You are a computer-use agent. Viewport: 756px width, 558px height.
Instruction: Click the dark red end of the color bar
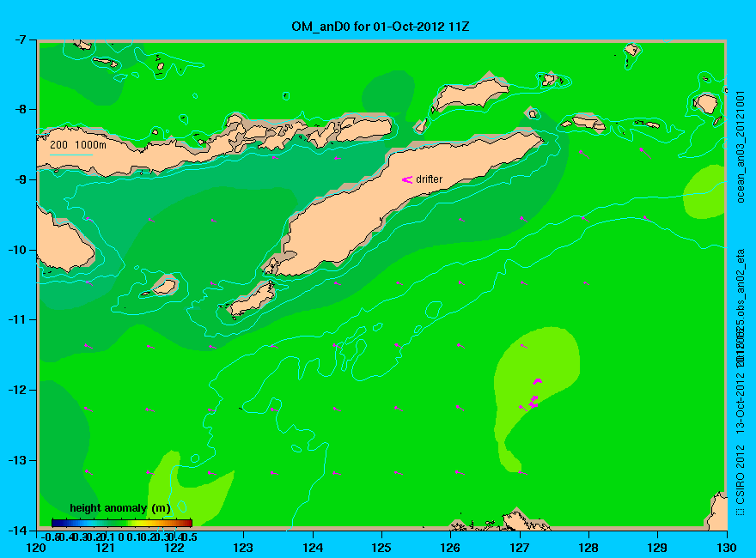click(188, 523)
